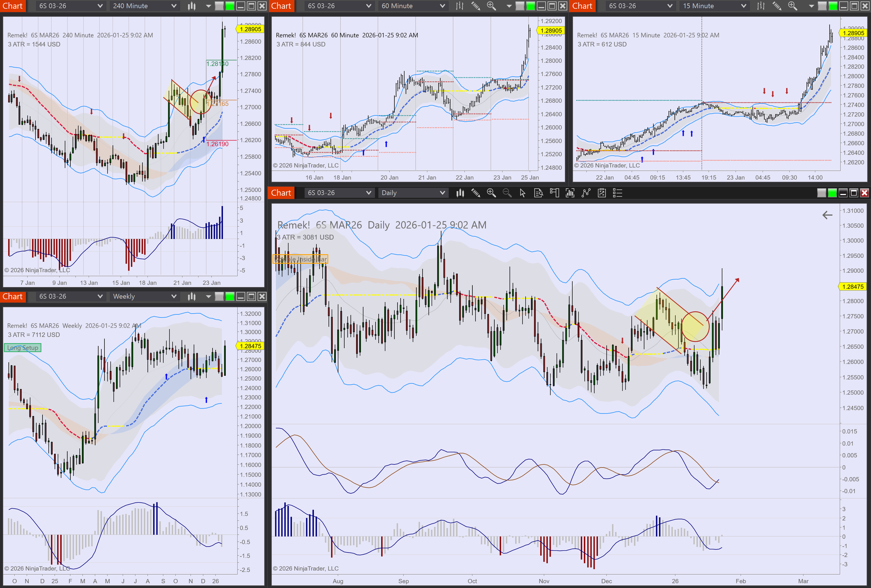Toggle gray link button on 240 Minute chart
This screenshot has width=871, height=588.
pos(219,6)
